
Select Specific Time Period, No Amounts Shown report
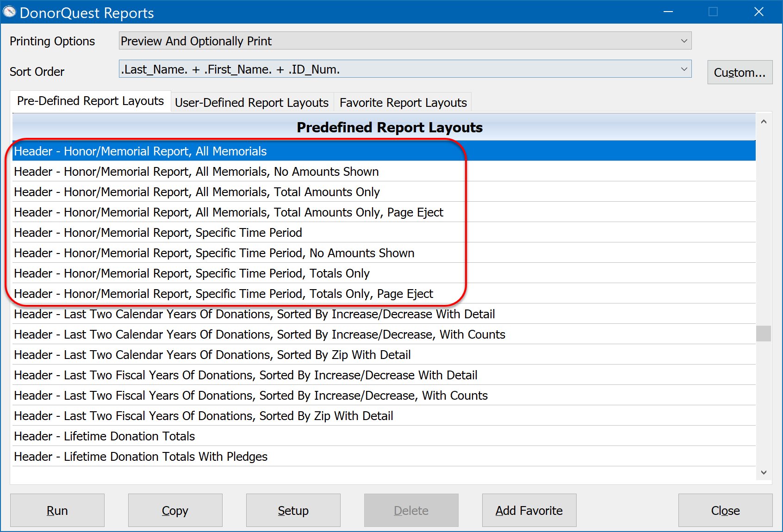pos(384,253)
